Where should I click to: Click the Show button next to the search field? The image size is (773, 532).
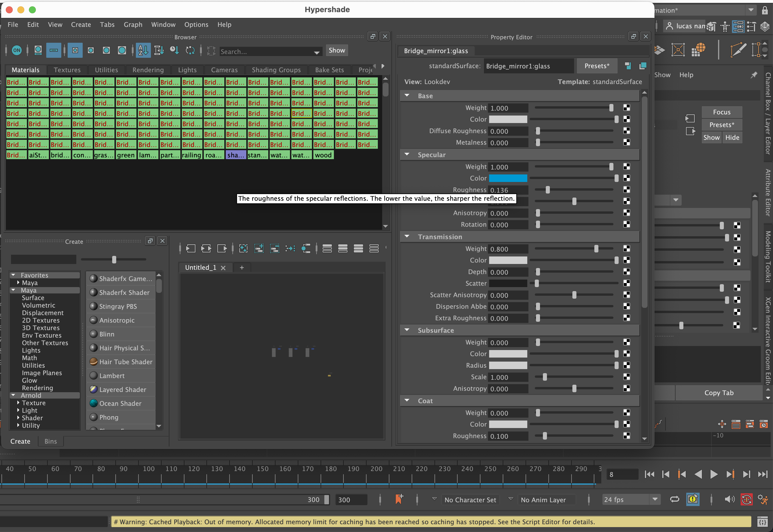pos(336,50)
